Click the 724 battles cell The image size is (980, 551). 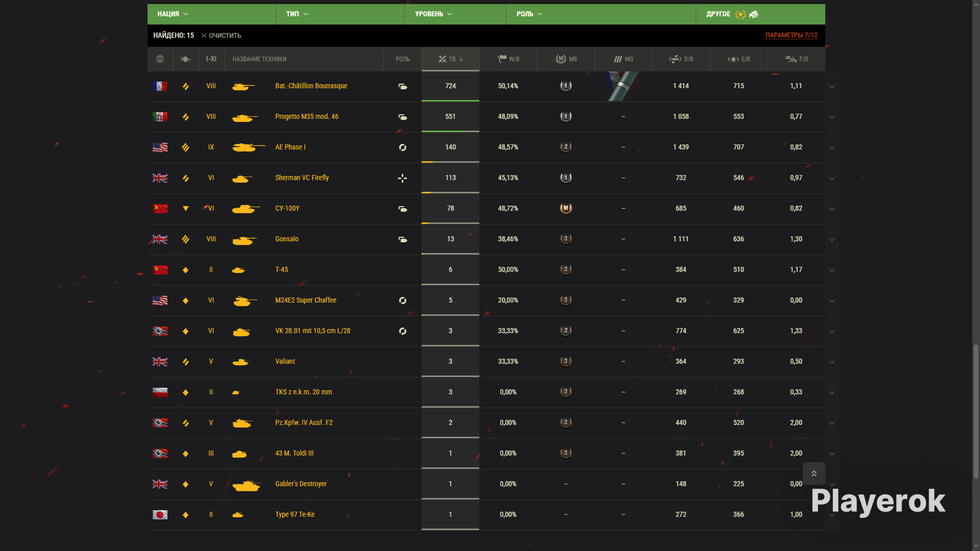450,86
